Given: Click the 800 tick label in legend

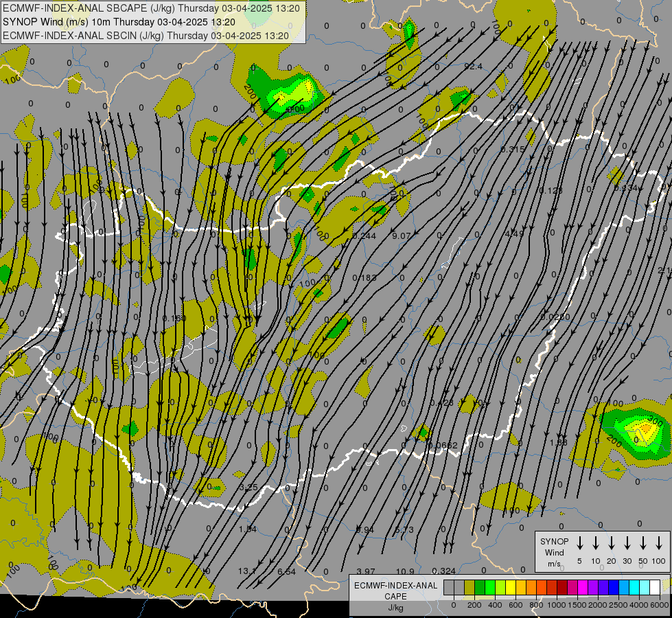Looking at the screenshot, I should click(536, 605).
